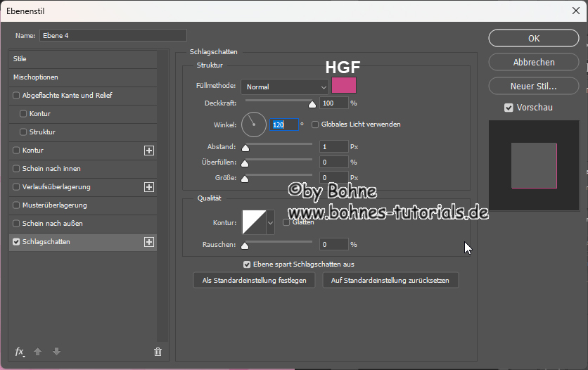The height and width of the screenshot is (370, 588).
Task: Toggle the Vorschau preview checkbox
Action: click(x=509, y=108)
